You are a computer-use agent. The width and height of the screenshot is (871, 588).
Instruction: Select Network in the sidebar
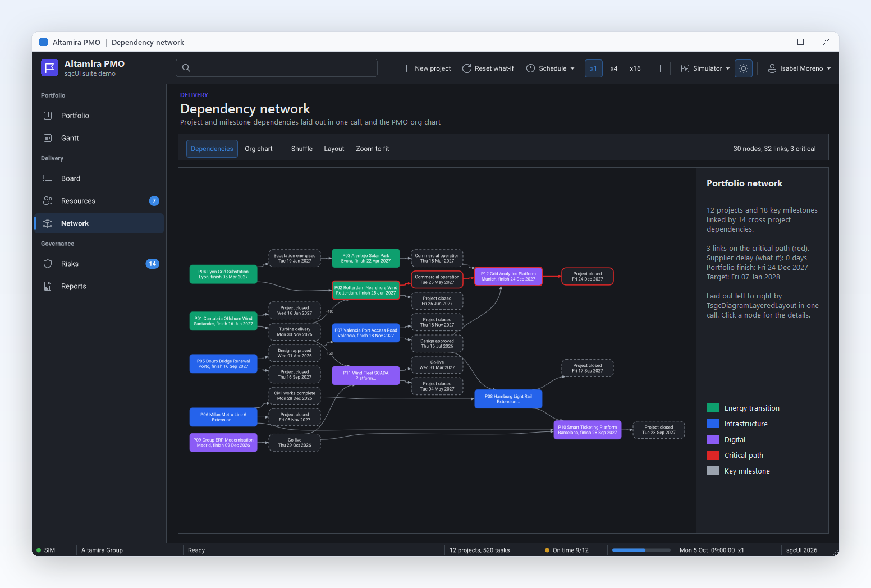tap(99, 223)
